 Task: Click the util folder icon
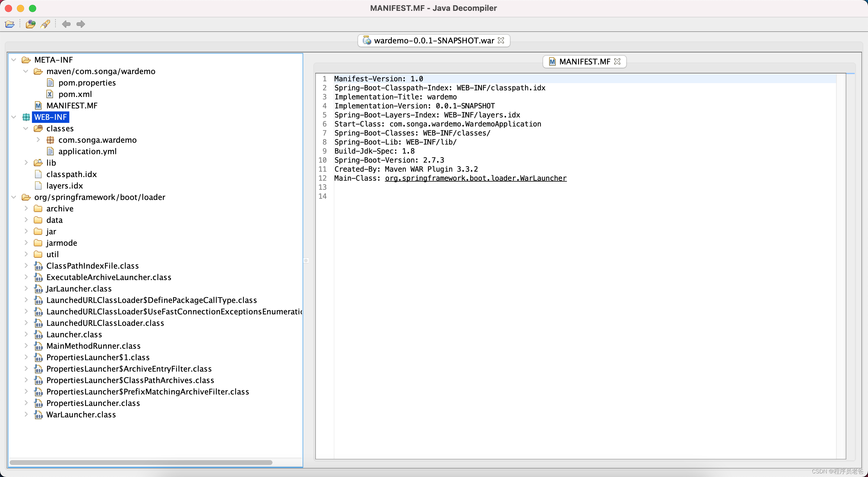click(38, 254)
